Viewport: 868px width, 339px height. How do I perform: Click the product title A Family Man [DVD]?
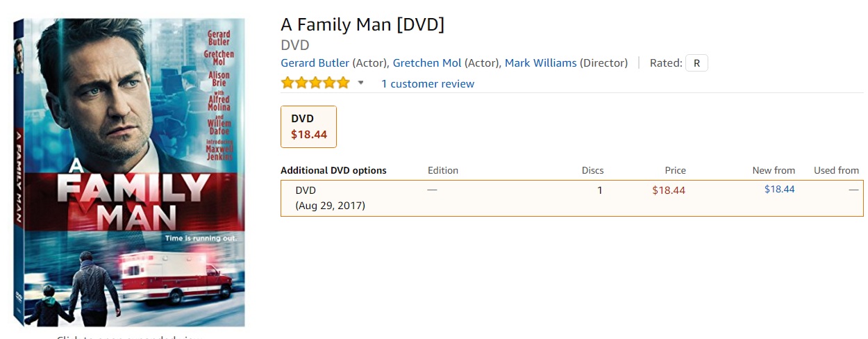tap(362, 24)
